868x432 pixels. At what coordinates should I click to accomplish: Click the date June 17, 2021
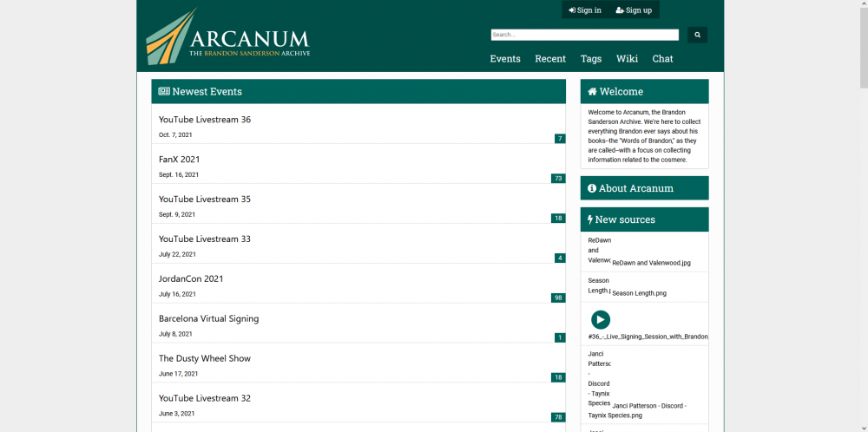click(x=178, y=374)
